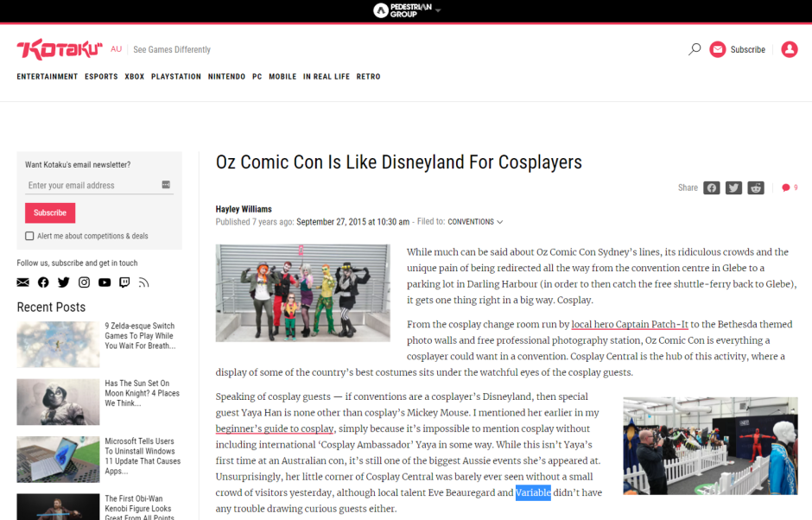812x520 pixels.
Task: Open the search magnifier icon
Action: pos(695,49)
